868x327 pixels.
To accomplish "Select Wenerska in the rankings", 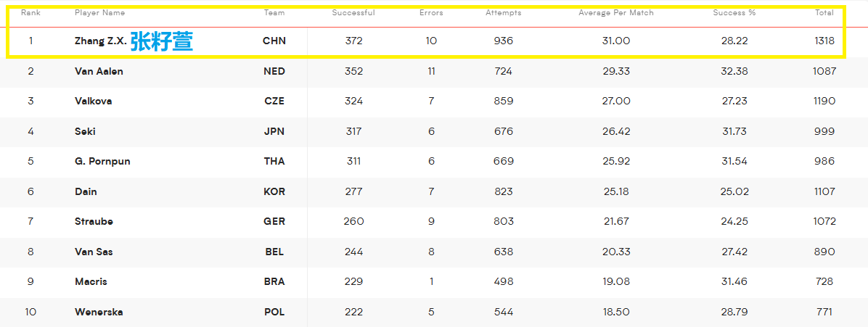I will (x=99, y=312).
